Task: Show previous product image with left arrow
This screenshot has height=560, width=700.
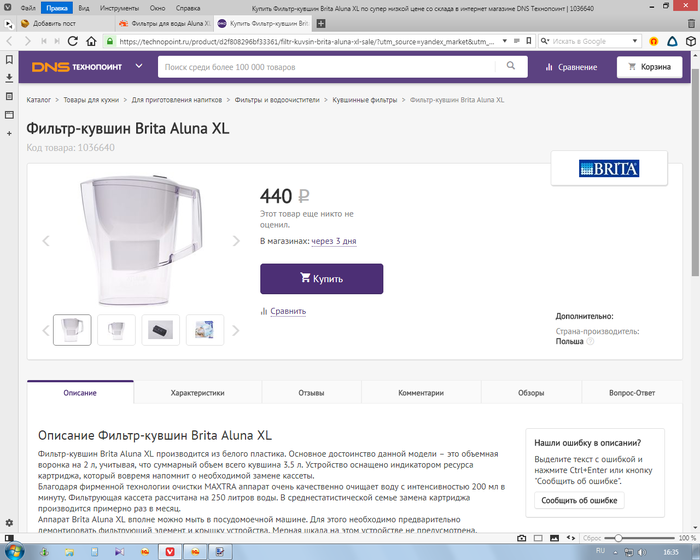Action: point(46,241)
